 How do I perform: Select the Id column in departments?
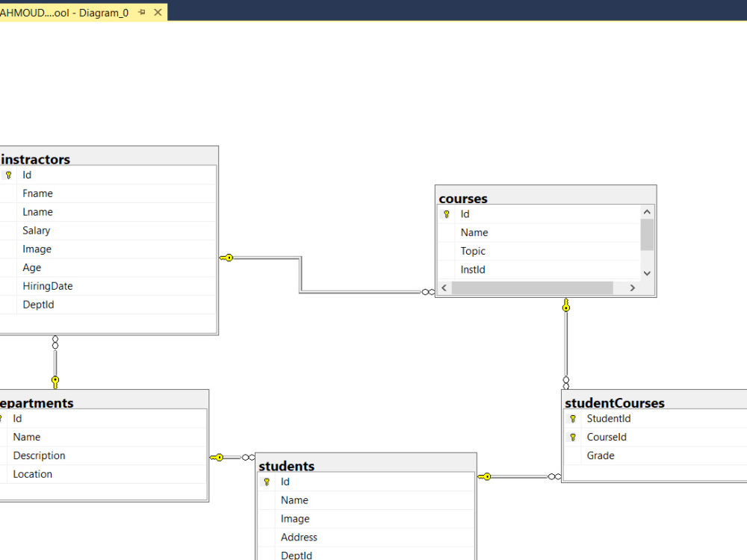pos(103,419)
